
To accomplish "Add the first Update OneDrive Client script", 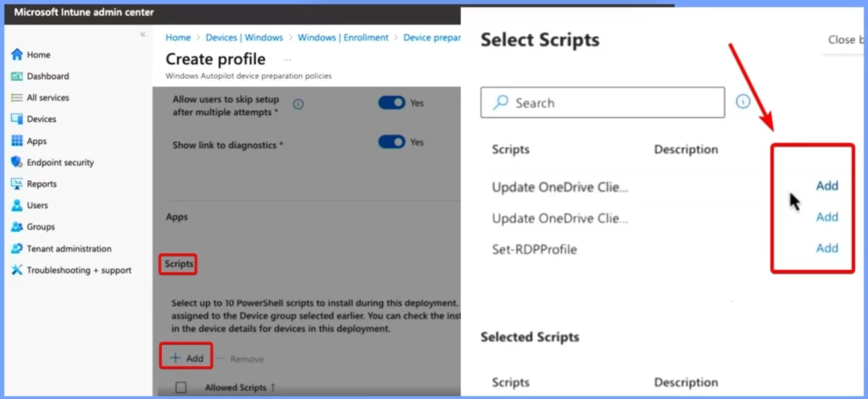I will [x=827, y=186].
